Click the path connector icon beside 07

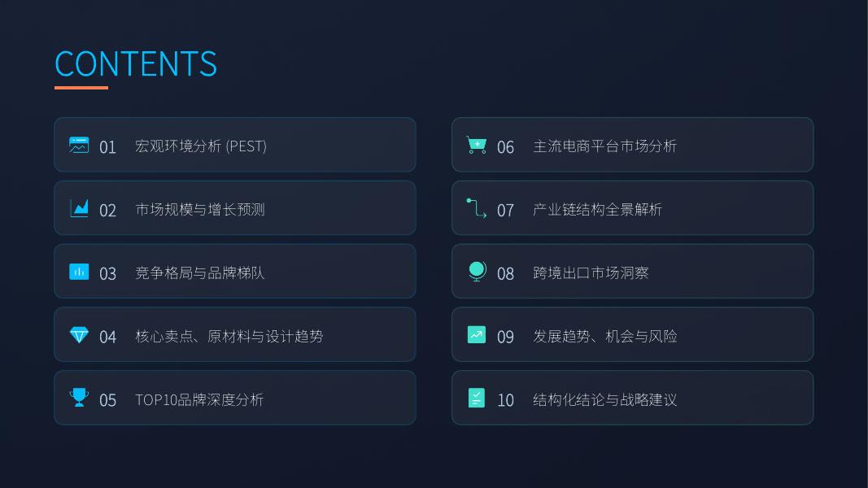click(477, 208)
